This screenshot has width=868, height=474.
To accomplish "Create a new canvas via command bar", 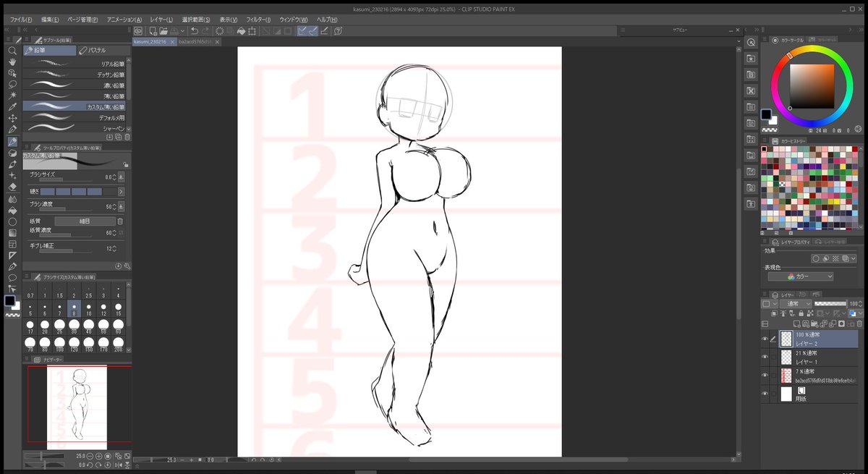I will point(153,31).
